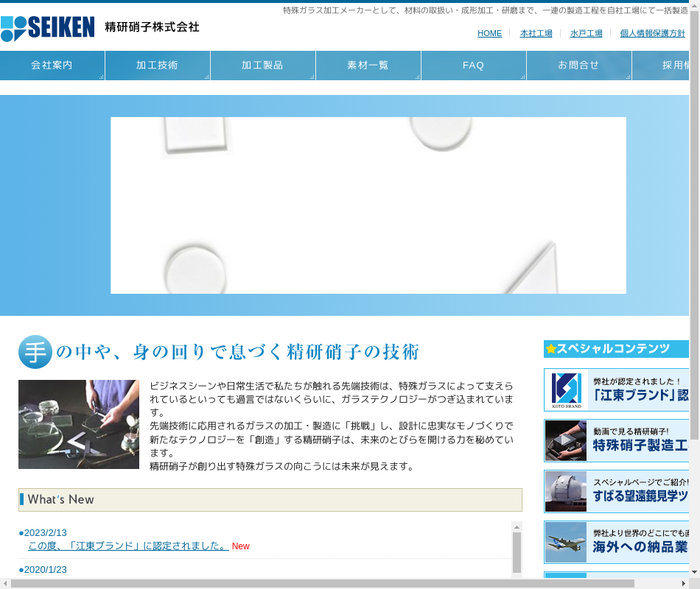
Task: Open the 江東ブランド banner icon
Action: (x=566, y=390)
